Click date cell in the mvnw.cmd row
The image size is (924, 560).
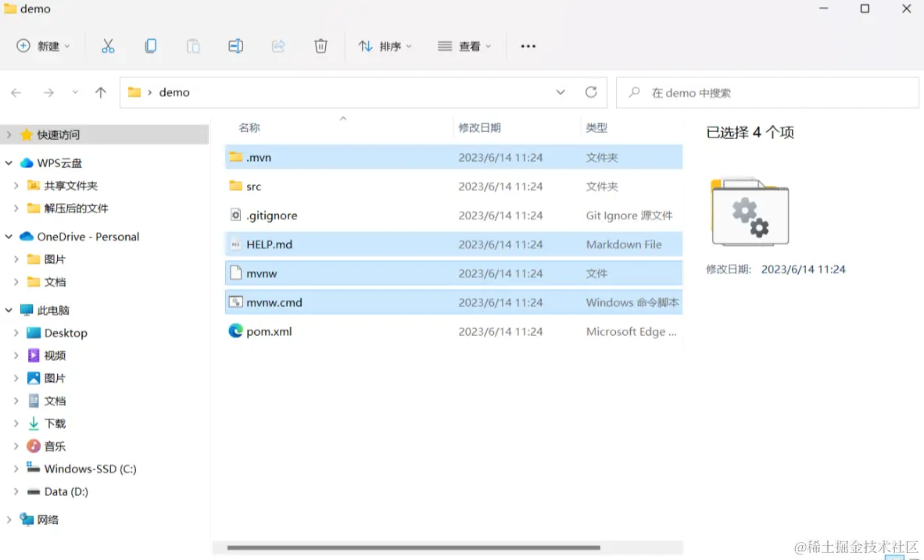pyautogui.click(x=500, y=303)
